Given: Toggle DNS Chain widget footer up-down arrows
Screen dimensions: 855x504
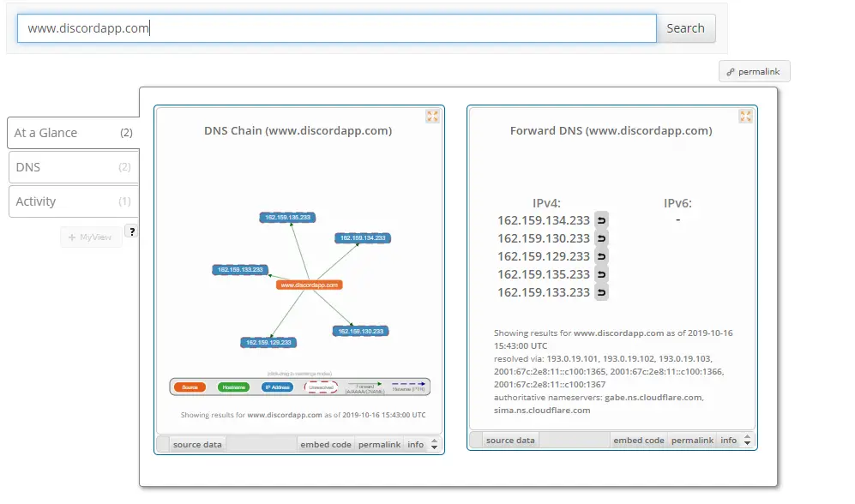Looking at the screenshot, I should pos(434,445).
